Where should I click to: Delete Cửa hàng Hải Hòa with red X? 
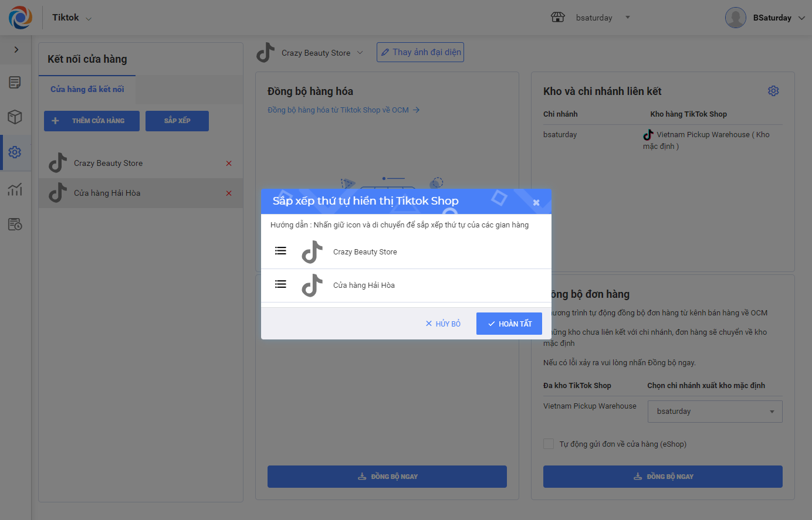pyautogui.click(x=229, y=193)
